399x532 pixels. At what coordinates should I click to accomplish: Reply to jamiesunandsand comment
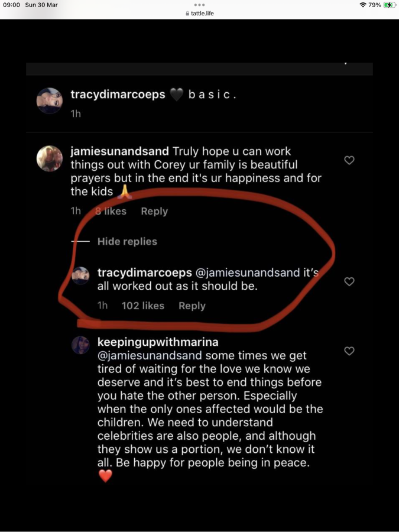click(x=154, y=211)
